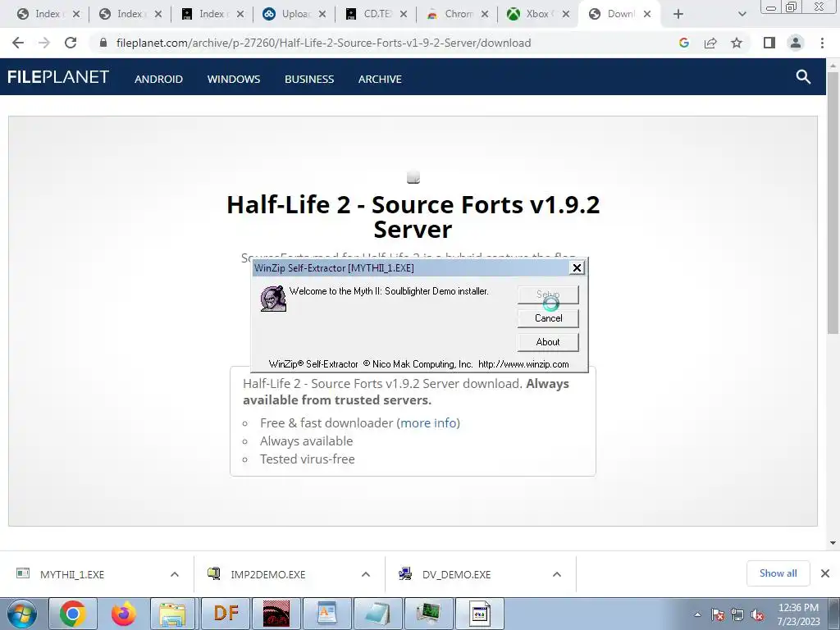Image resolution: width=840 pixels, height=630 pixels.
Task: Click the page vertical scrollbar thumb
Action: (833, 202)
